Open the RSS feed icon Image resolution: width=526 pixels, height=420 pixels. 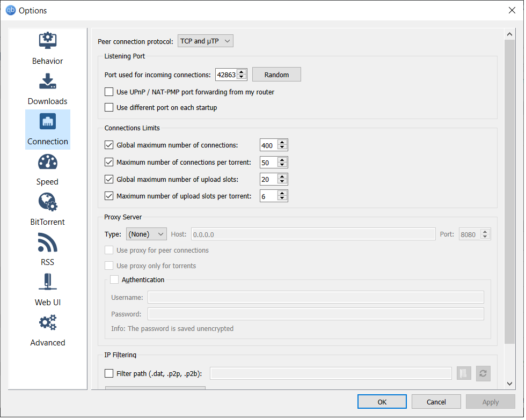(x=48, y=242)
